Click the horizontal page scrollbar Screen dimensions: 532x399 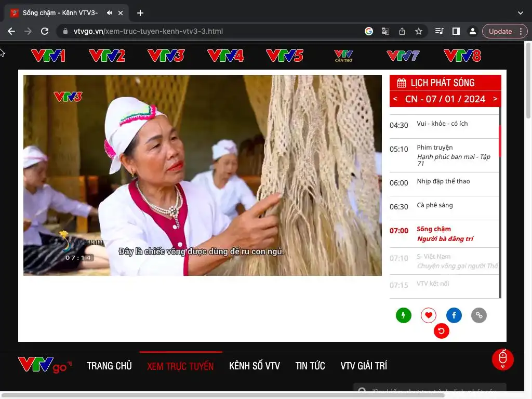click(x=222, y=395)
